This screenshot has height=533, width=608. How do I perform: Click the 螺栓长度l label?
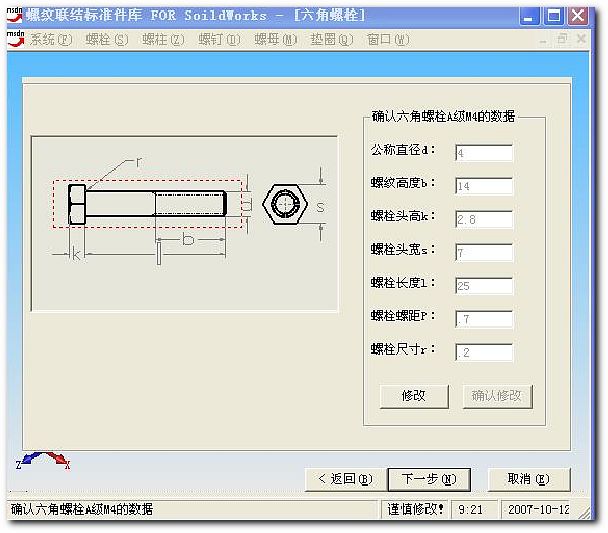402,283
